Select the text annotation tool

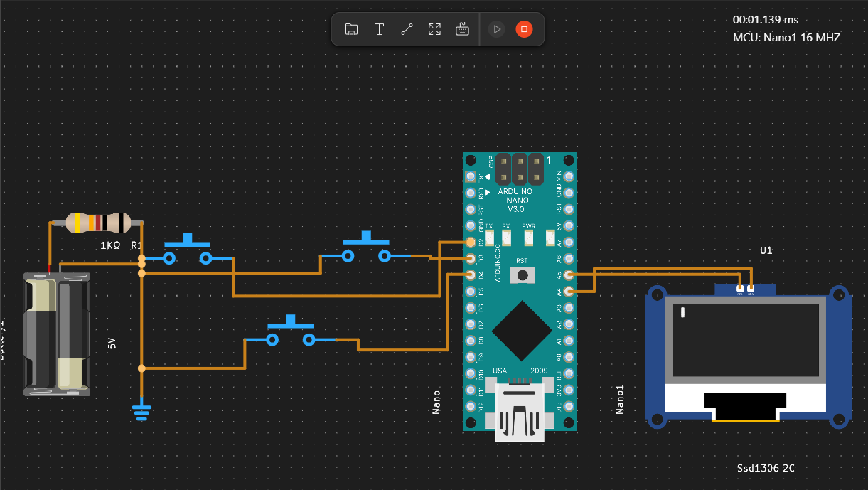379,29
